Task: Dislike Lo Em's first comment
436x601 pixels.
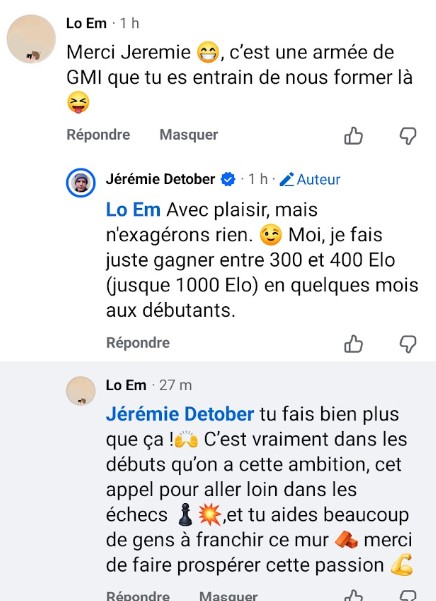Action: 408,136
